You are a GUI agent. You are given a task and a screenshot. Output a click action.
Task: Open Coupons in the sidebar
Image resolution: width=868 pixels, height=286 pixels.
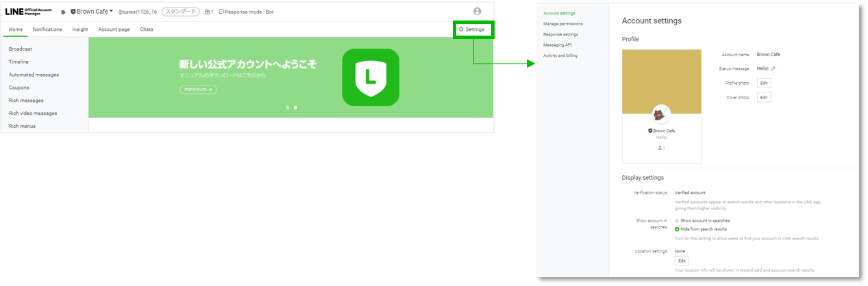(18, 88)
